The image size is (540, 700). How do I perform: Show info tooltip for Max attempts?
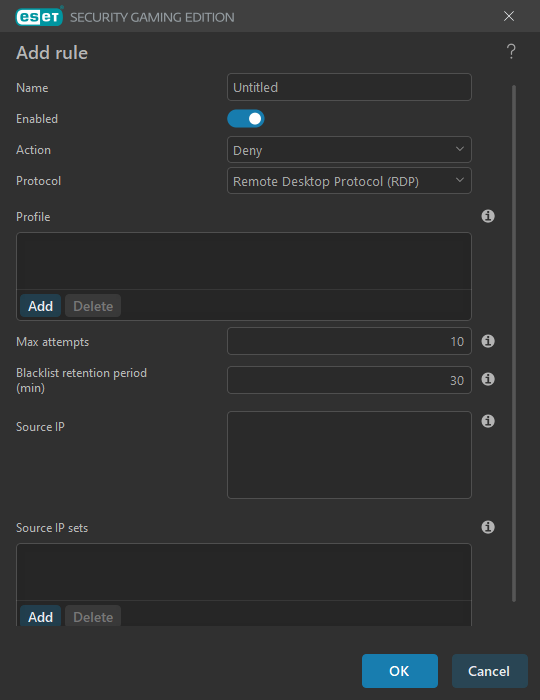[488, 341]
